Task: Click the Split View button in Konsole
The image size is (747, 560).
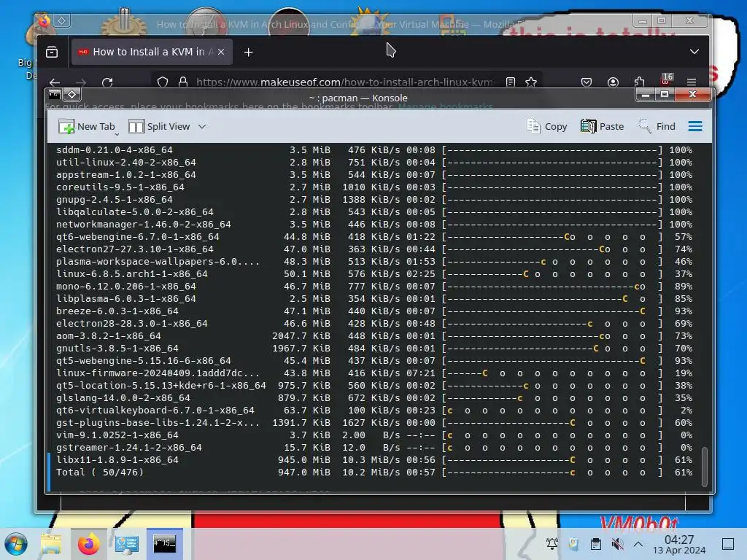Action: click(159, 127)
